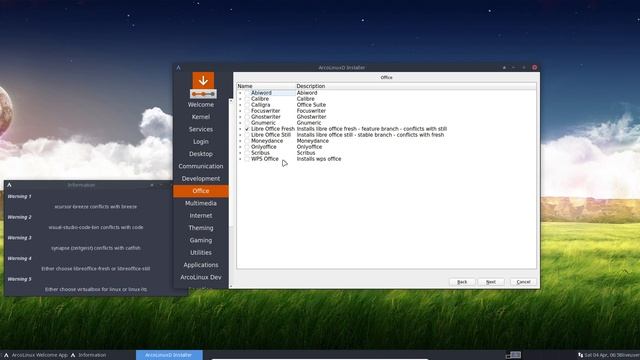
Task: Go to the Welcome step in sidebar
Action: (200, 105)
